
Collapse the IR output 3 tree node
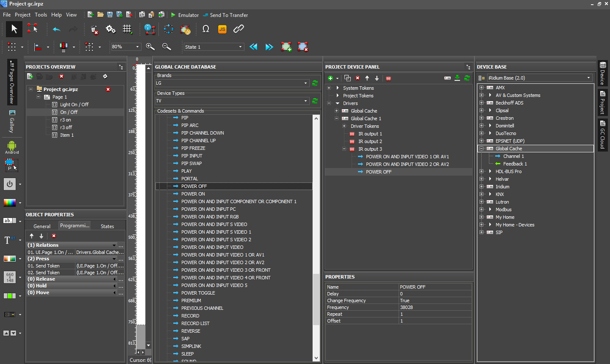click(x=344, y=149)
